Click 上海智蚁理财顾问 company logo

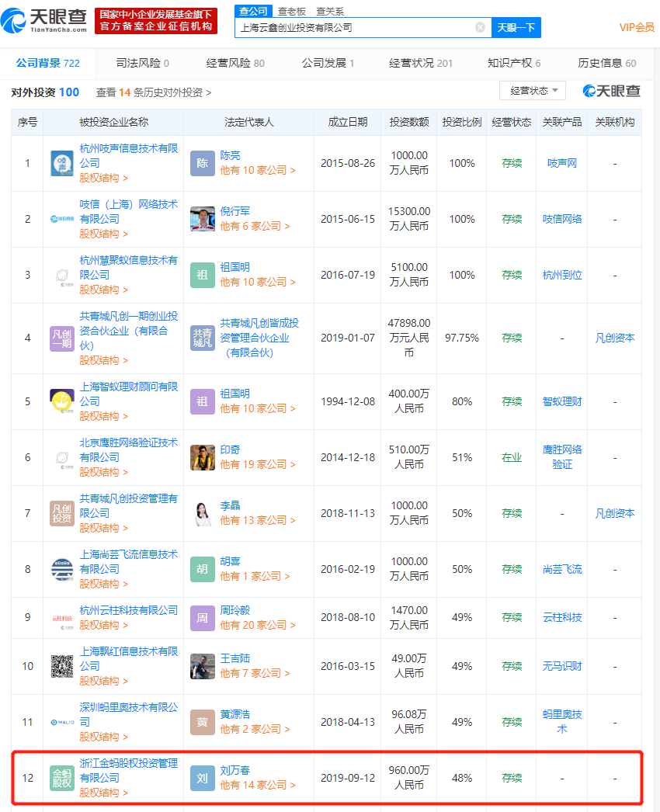tap(62, 401)
